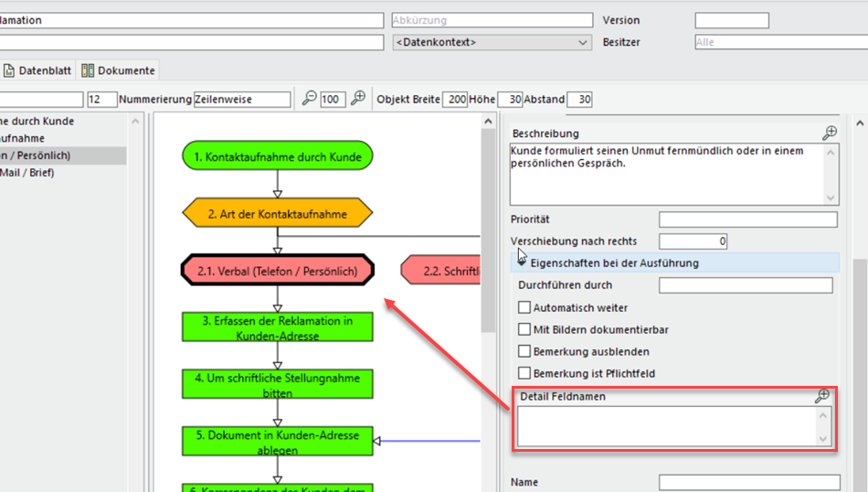Select 'Mail / Brief)' item in left list
The height and width of the screenshot is (492, 868).
pyautogui.click(x=27, y=172)
